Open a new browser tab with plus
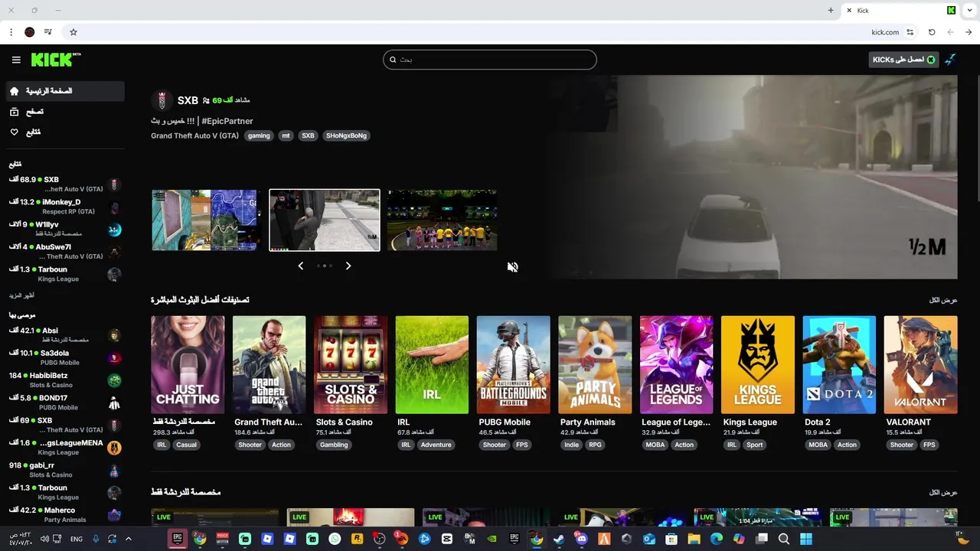Screen dimensions: 980x551 point(831,10)
